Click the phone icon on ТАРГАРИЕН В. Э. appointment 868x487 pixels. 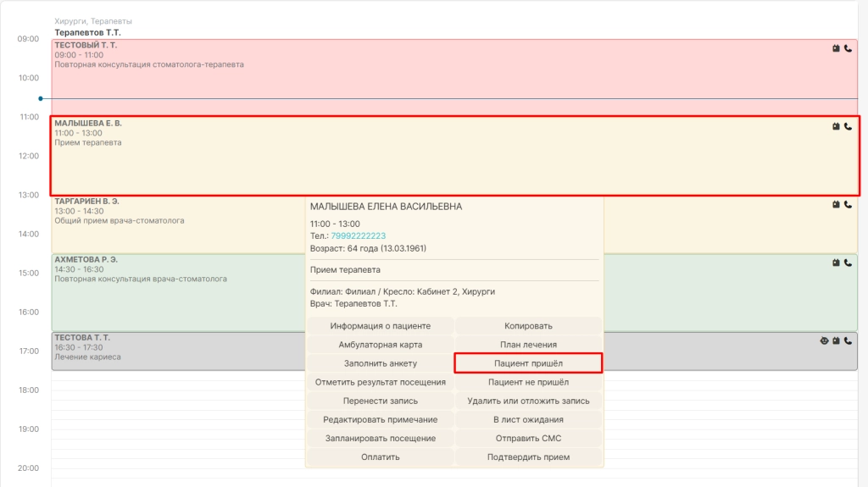[x=848, y=205]
